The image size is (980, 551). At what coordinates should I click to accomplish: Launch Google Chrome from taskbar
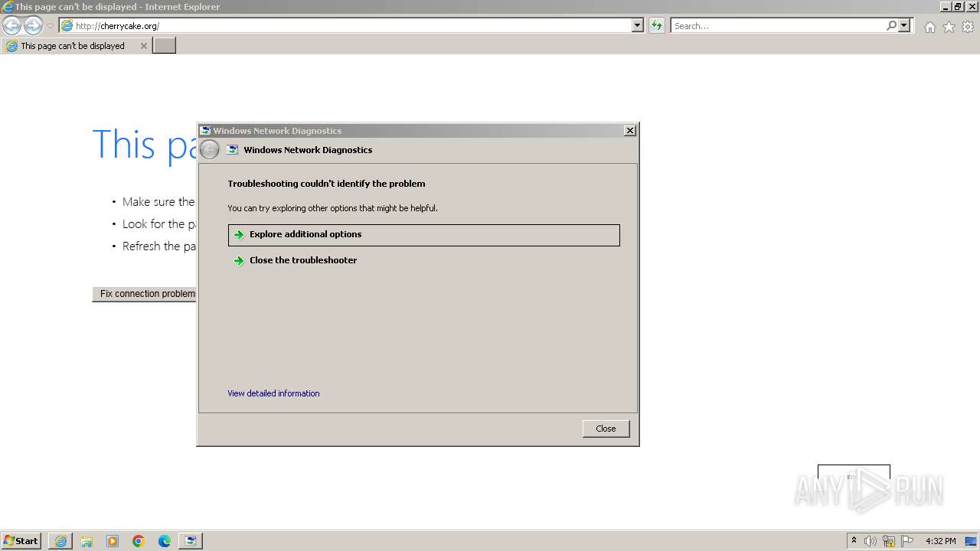coord(139,541)
